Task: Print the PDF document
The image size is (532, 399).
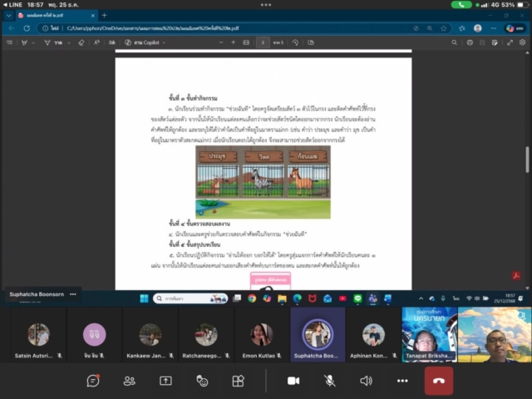Action: (470, 42)
